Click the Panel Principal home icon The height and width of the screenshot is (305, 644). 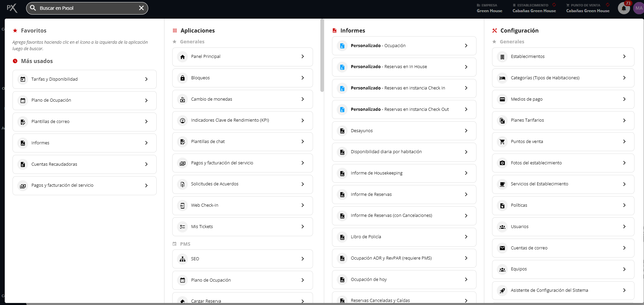[182, 57]
